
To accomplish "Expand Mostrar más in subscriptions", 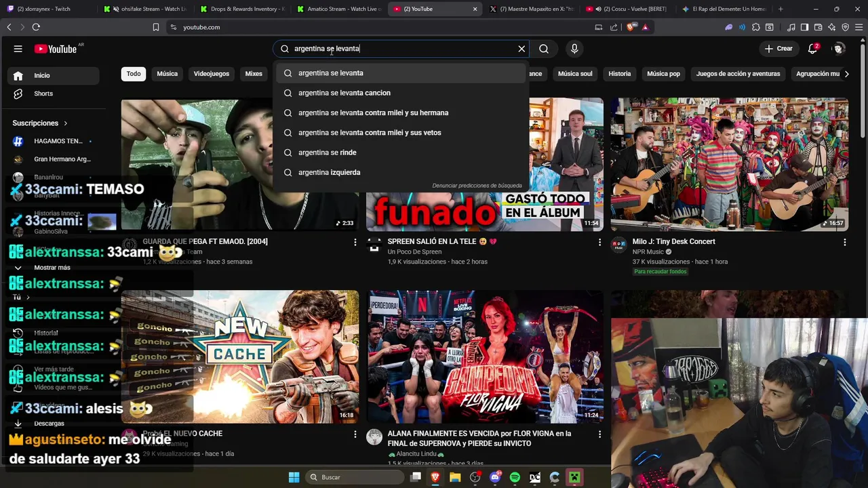I will click(x=53, y=268).
